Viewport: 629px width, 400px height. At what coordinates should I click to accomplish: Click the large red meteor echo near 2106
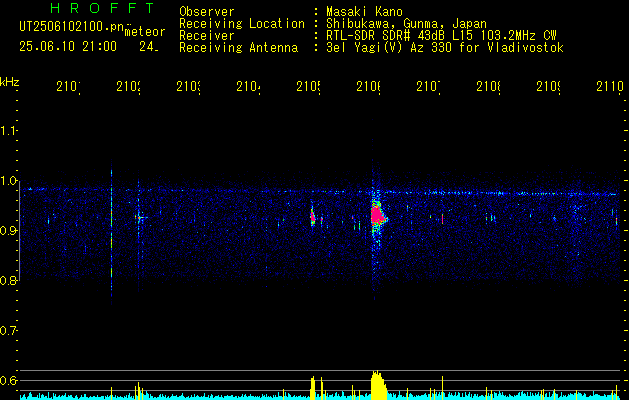(377, 215)
